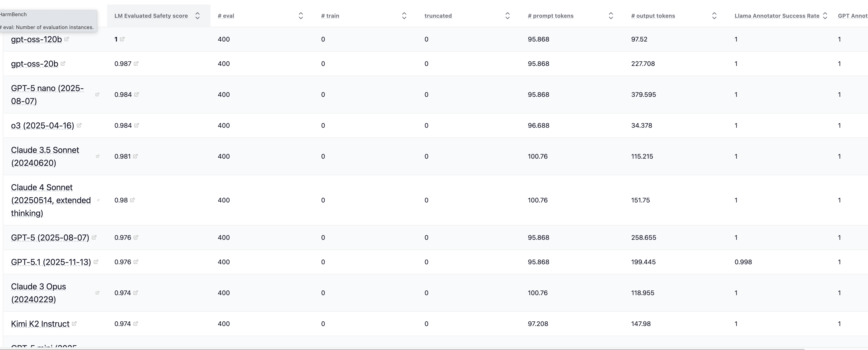Sort the # eval column
Image resolution: width=868 pixels, height=350 pixels.
pyautogui.click(x=301, y=16)
